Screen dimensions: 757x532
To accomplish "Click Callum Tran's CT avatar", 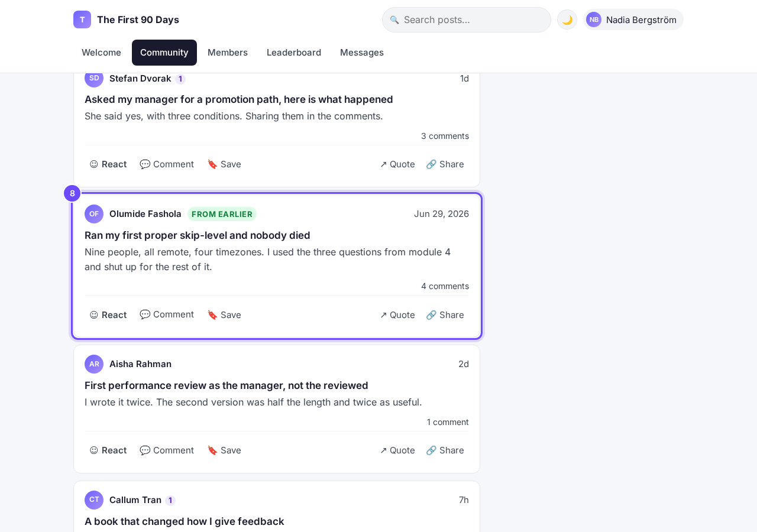I will pos(94,500).
